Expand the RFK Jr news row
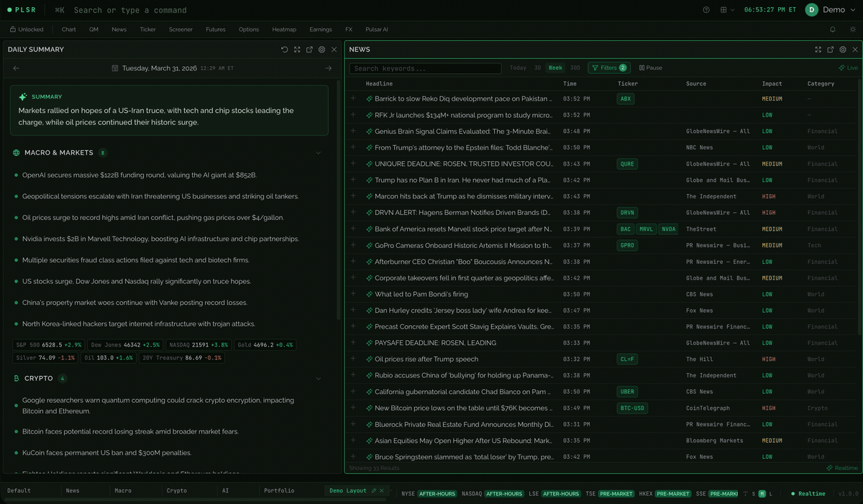863x504 pixels. point(353,115)
